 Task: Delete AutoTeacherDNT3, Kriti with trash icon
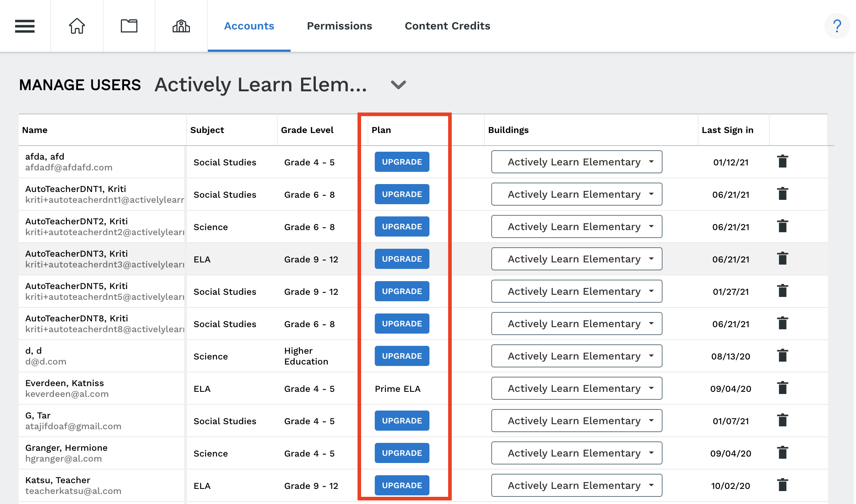783,258
